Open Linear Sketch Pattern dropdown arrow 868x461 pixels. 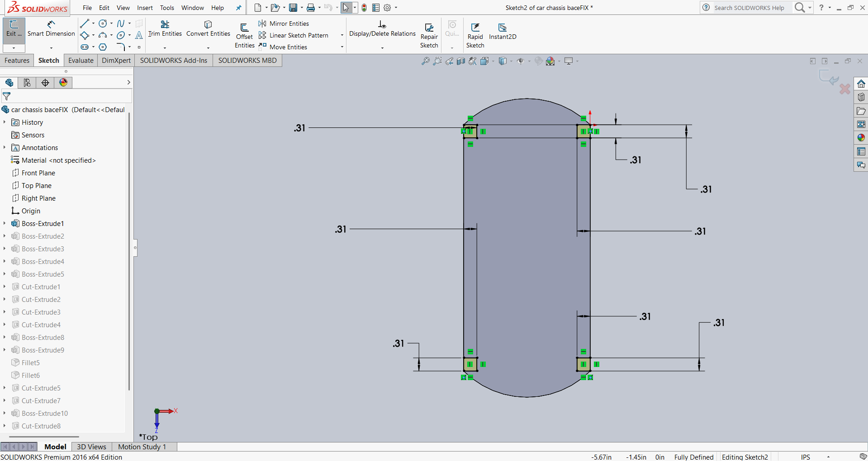(x=342, y=35)
